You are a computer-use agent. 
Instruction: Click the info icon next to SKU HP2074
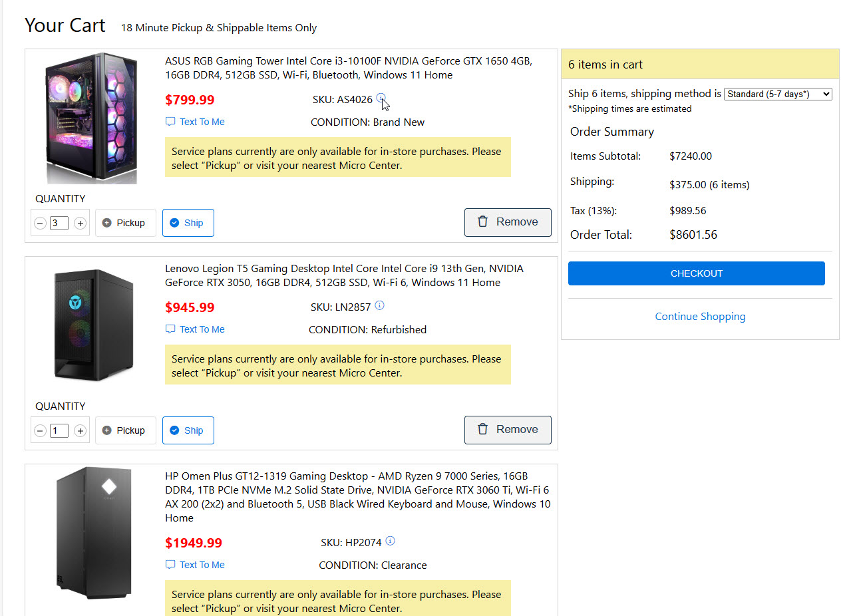coord(391,541)
